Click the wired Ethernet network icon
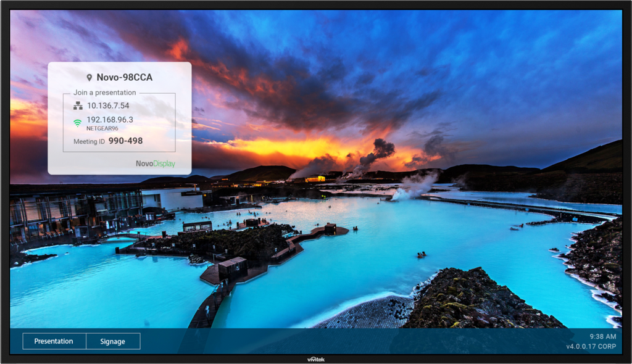Screen dimensions: 632x364 coord(78,105)
